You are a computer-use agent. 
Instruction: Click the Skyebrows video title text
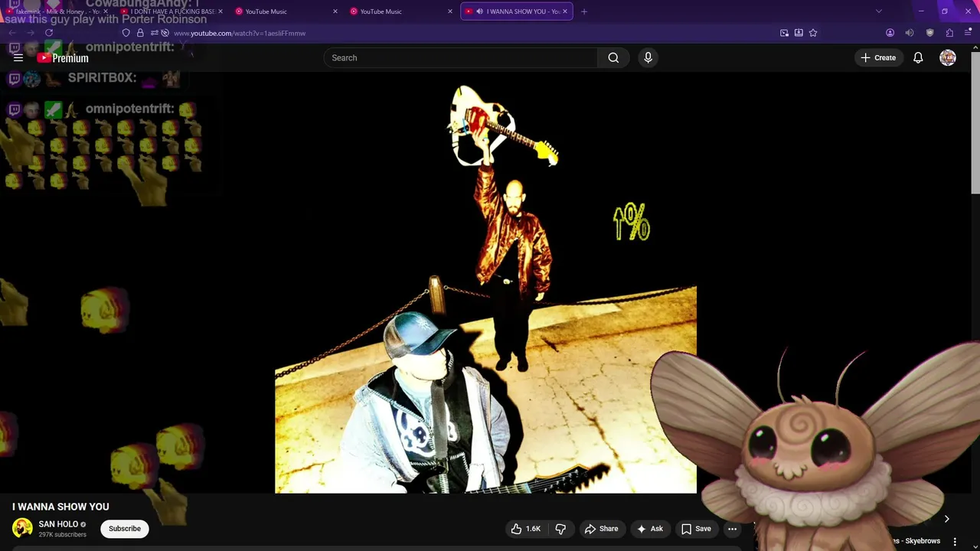(x=917, y=541)
